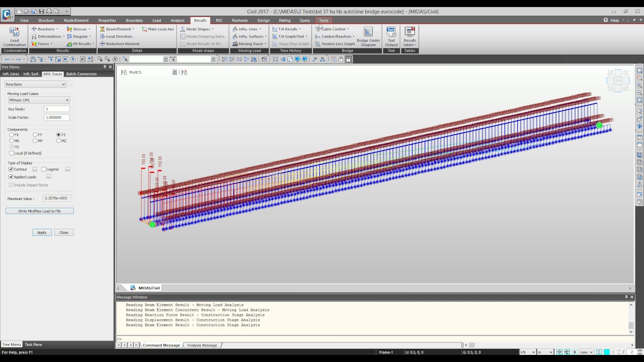The height and width of the screenshot is (362, 644).
Task: Click the TOP face of the view cube
Action: [618, 80]
